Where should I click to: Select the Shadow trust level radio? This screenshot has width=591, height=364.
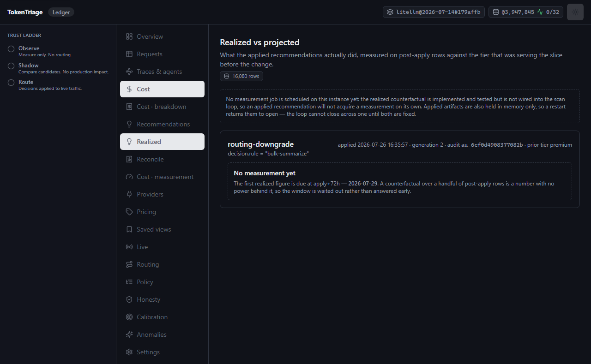11,66
